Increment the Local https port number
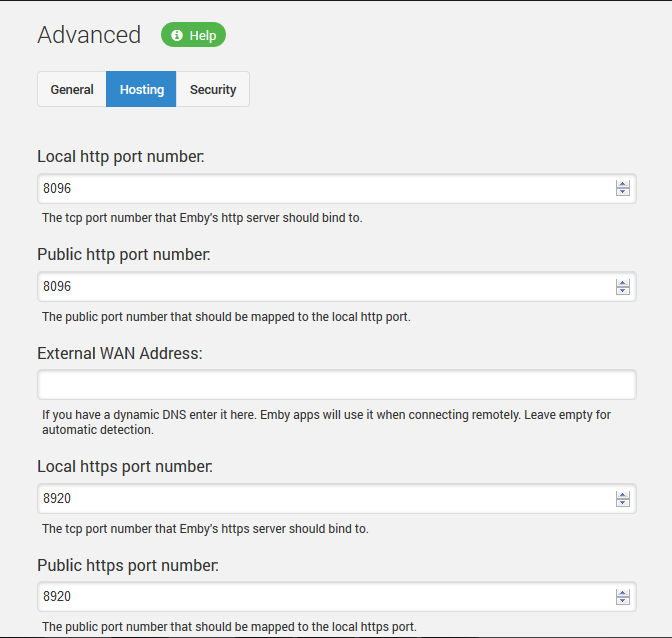 [623, 495]
